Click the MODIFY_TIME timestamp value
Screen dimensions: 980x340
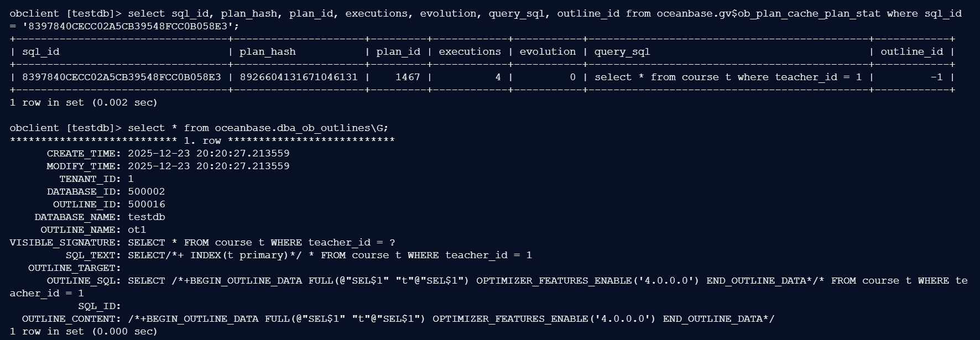(208, 166)
